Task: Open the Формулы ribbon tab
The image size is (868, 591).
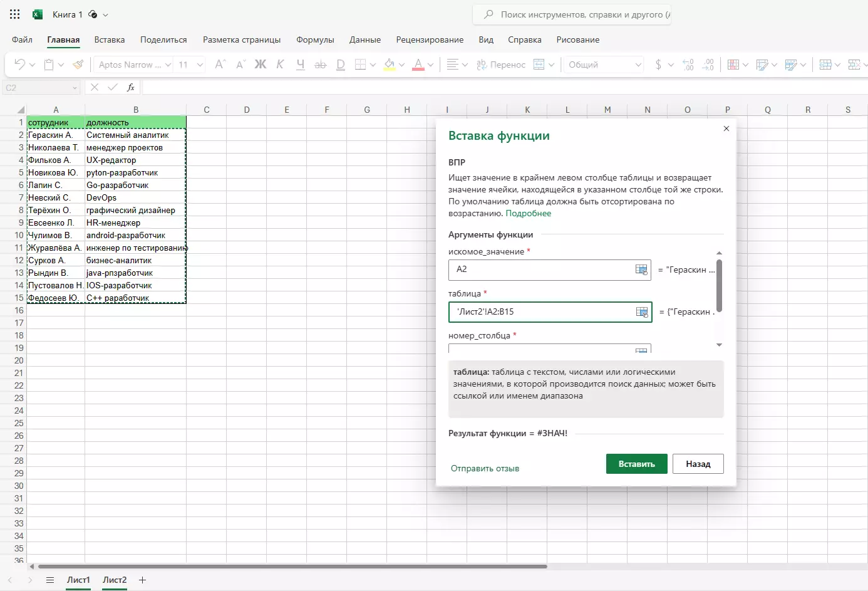Action: [x=315, y=39]
